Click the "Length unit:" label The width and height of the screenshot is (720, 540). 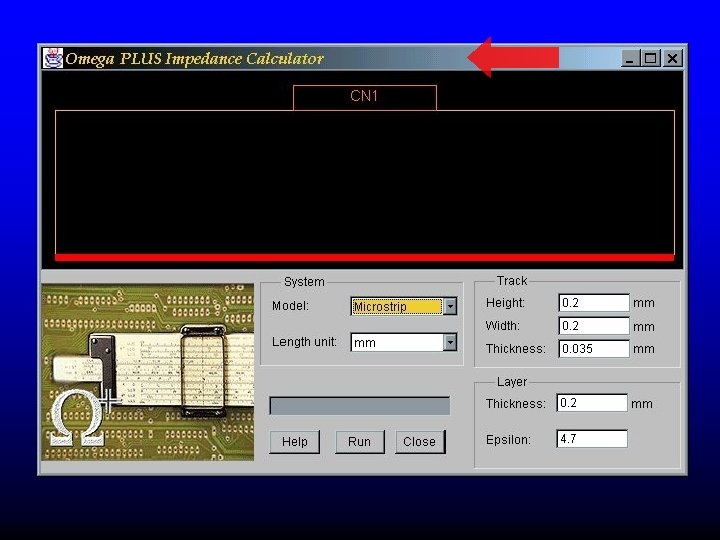coord(304,342)
